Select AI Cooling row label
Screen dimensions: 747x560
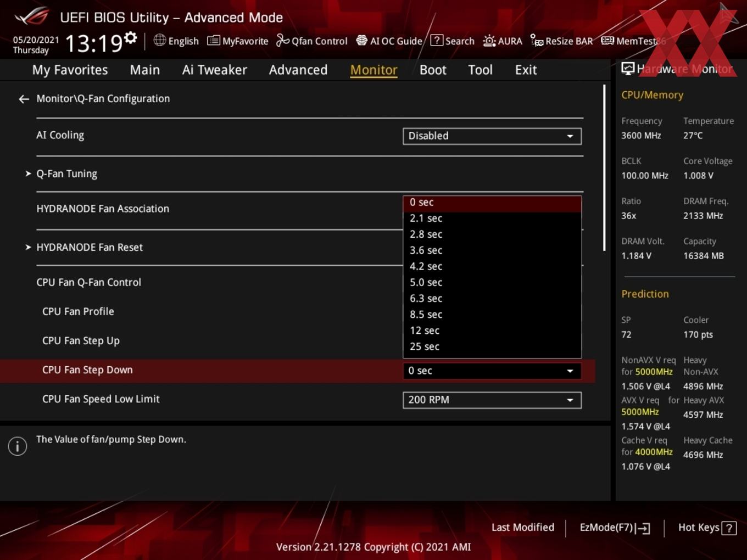click(60, 135)
